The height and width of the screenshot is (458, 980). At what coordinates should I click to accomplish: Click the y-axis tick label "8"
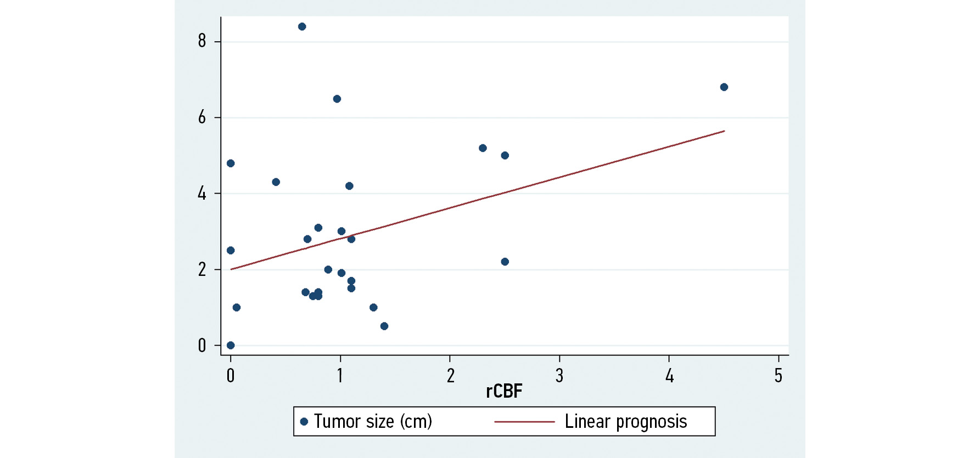pos(202,41)
